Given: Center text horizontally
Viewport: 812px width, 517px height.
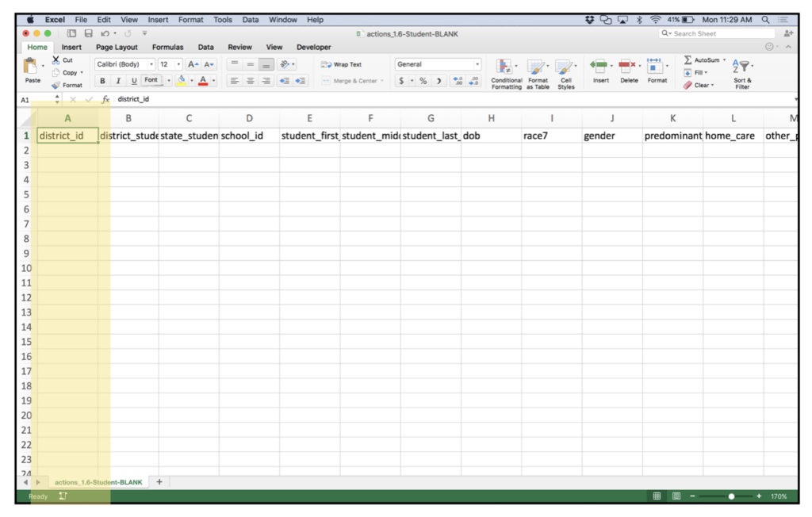Looking at the screenshot, I should pyautogui.click(x=250, y=81).
